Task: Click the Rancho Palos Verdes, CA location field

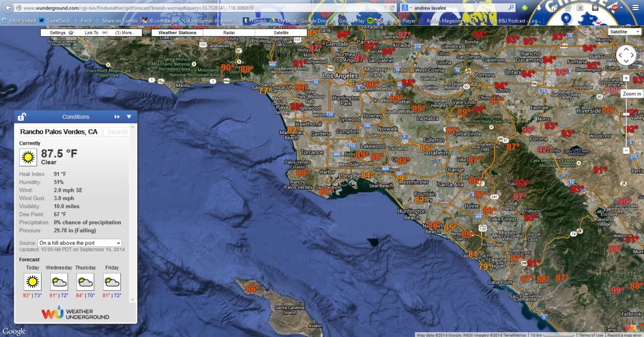Action: pyautogui.click(x=60, y=132)
